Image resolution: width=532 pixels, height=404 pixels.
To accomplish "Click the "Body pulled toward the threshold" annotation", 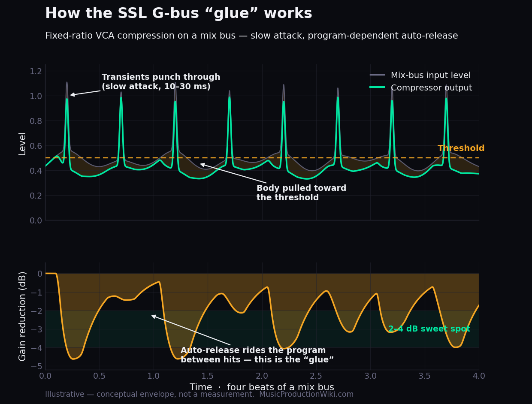I will click(x=301, y=193).
